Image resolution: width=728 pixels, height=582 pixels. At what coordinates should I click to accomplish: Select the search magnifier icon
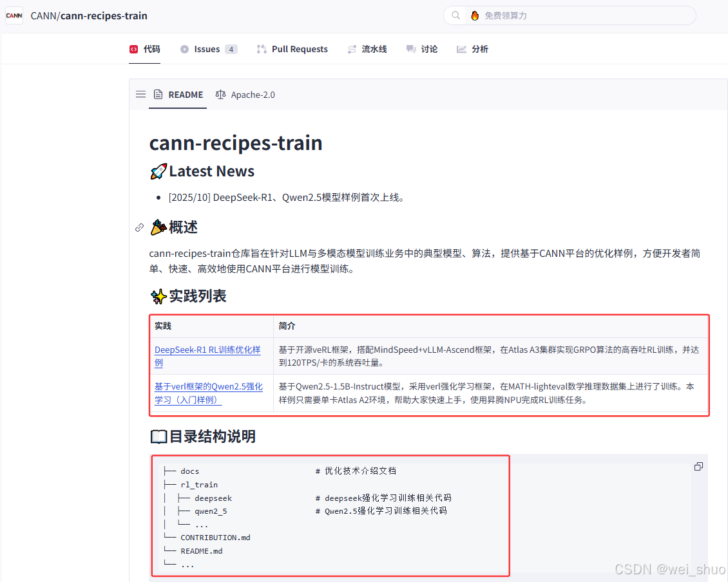click(x=455, y=15)
